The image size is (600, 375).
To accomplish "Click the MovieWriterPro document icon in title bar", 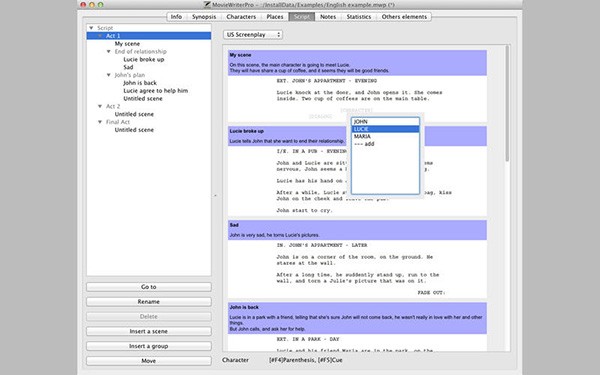I will 207,5.
